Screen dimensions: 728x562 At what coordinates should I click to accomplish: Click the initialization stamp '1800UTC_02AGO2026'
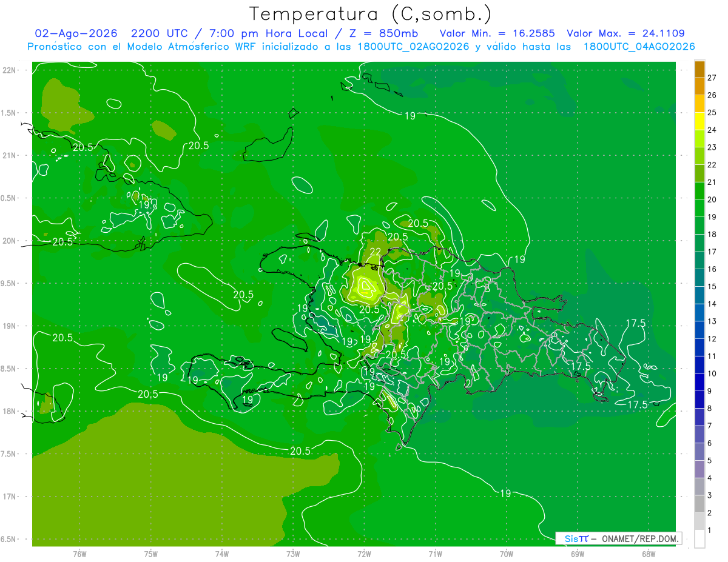click(x=414, y=47)
